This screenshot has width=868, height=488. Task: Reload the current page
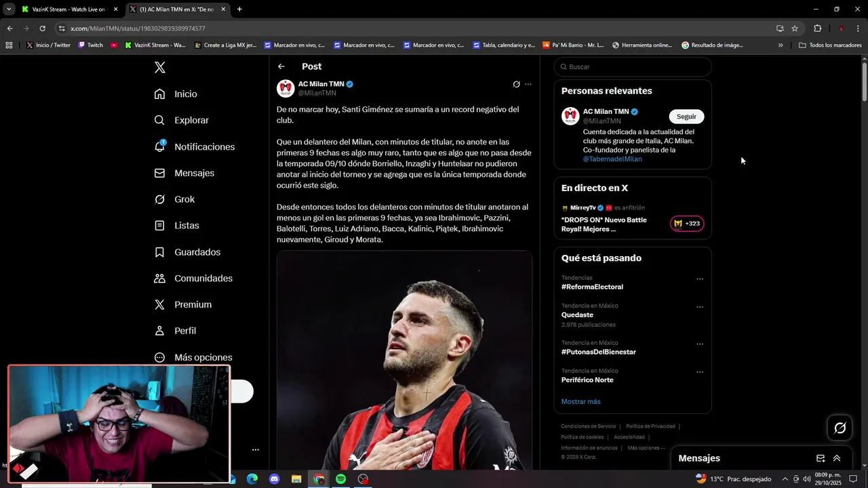42,28
